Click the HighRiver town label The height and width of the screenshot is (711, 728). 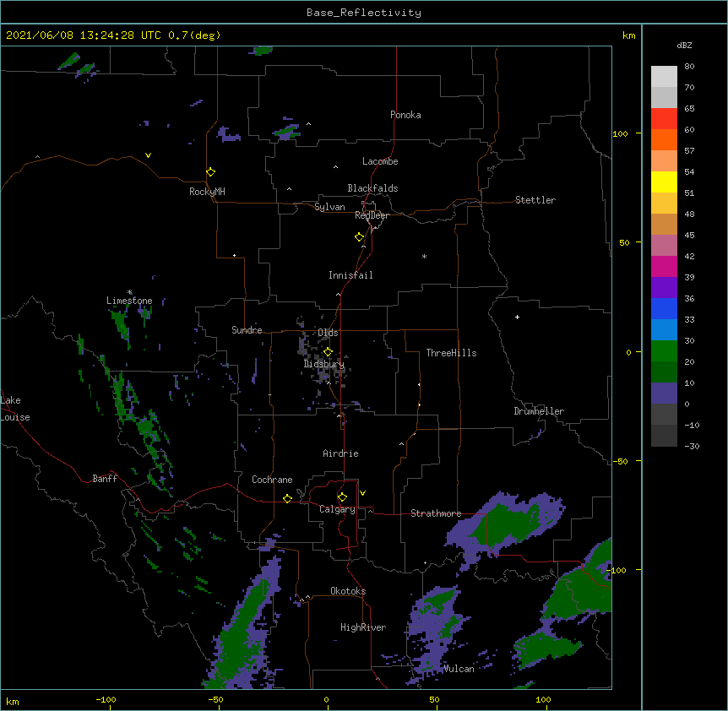pyautogui.click(x=363, y=627)
